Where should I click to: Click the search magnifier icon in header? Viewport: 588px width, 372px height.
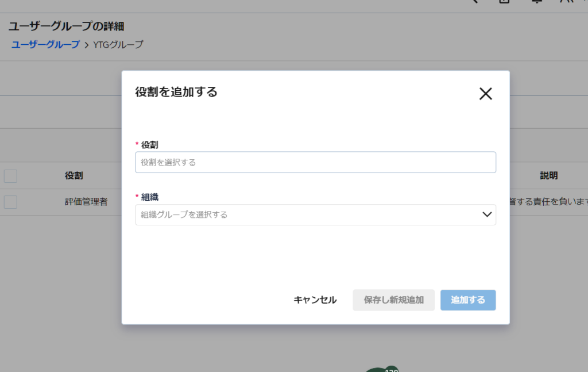coord(474,2)
